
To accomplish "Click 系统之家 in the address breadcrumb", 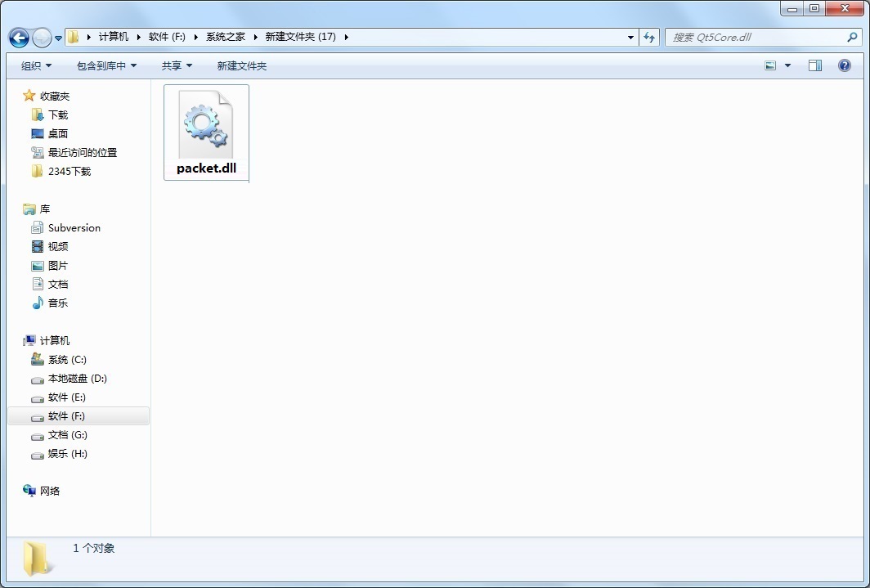I will pos(225,37).
